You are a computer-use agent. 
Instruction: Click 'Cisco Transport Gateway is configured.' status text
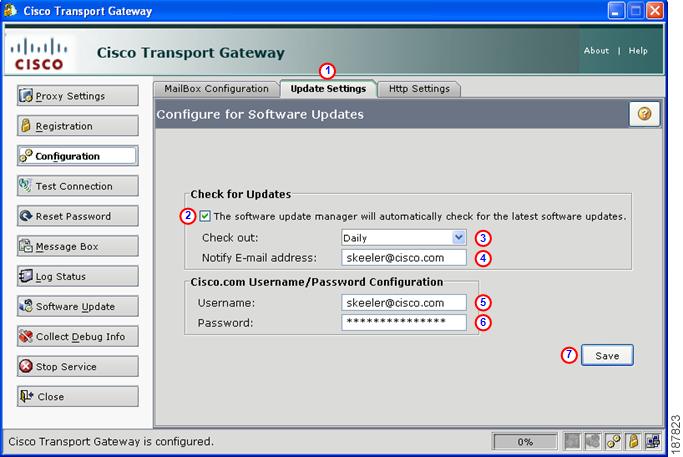click(111, 441)
